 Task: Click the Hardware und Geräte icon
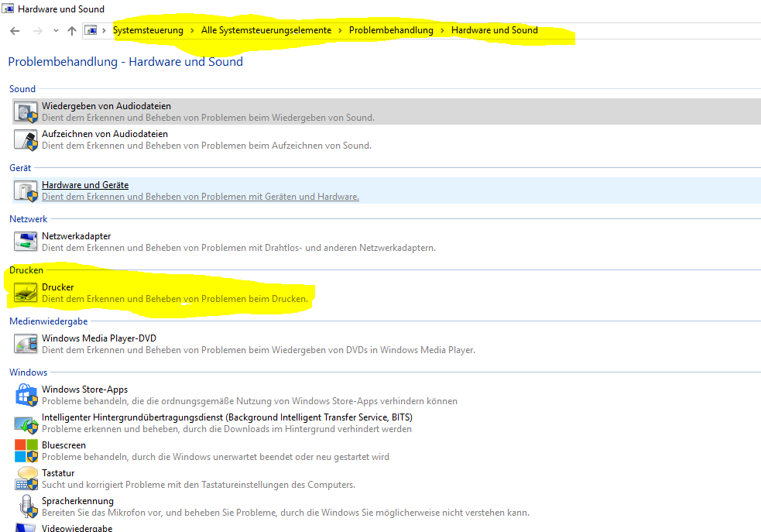(26, 190)
